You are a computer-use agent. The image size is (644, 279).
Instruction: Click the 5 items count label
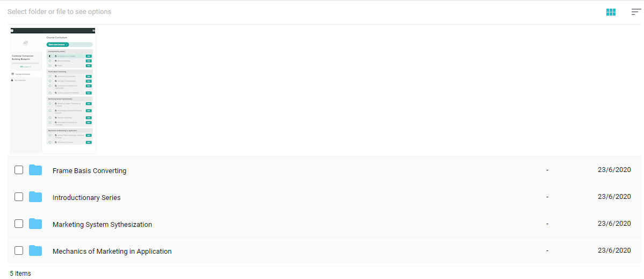[20, 273]
